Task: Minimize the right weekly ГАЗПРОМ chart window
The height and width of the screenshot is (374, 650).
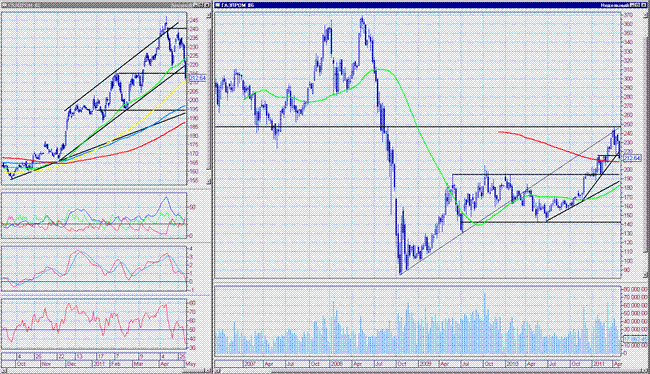Action: [x=633, y=5]
